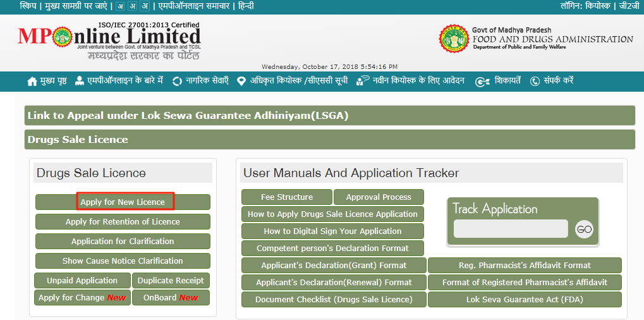Open Approval Process manual
This screenshot has height=320, width=644.
(x=379, y=197)
